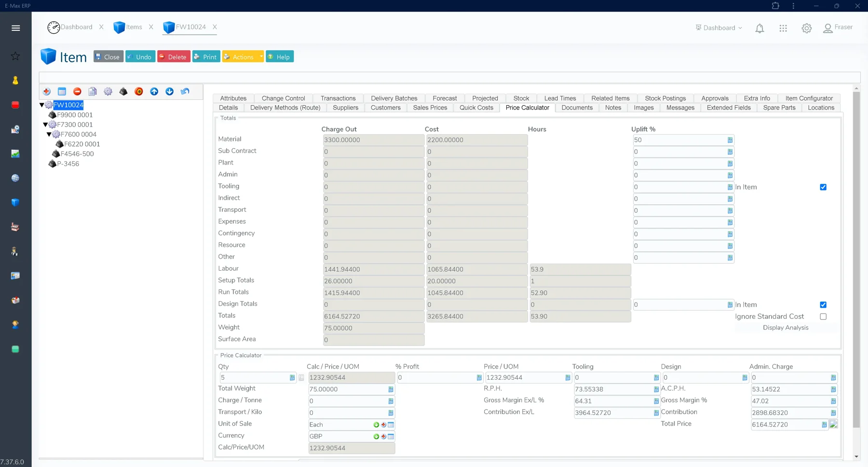The height and width of the screenshot is (467, 868).
Task: Select tree item P-3456
Action: click(68, 164)
